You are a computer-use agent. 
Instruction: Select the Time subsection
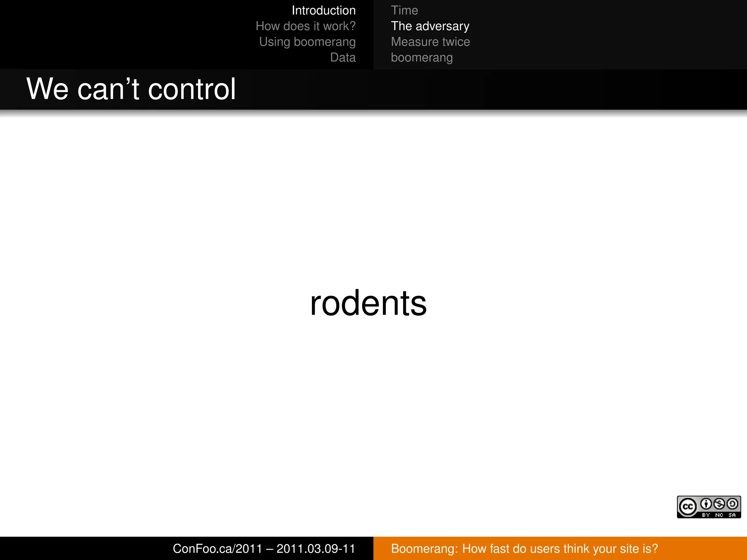tap(405, 10)
